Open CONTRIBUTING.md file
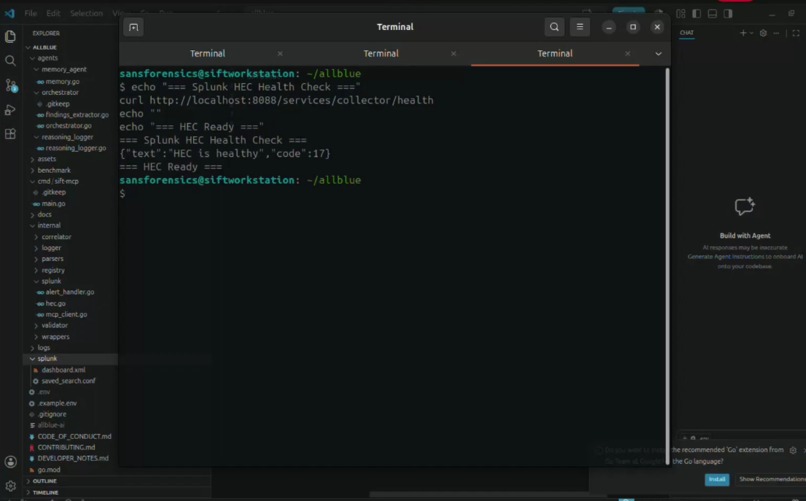 pos(66,448)
